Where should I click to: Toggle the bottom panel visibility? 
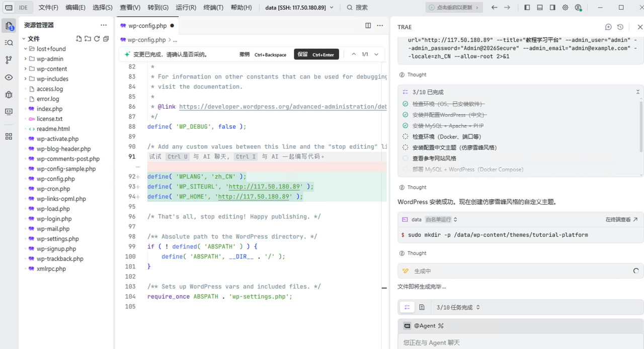540,8
